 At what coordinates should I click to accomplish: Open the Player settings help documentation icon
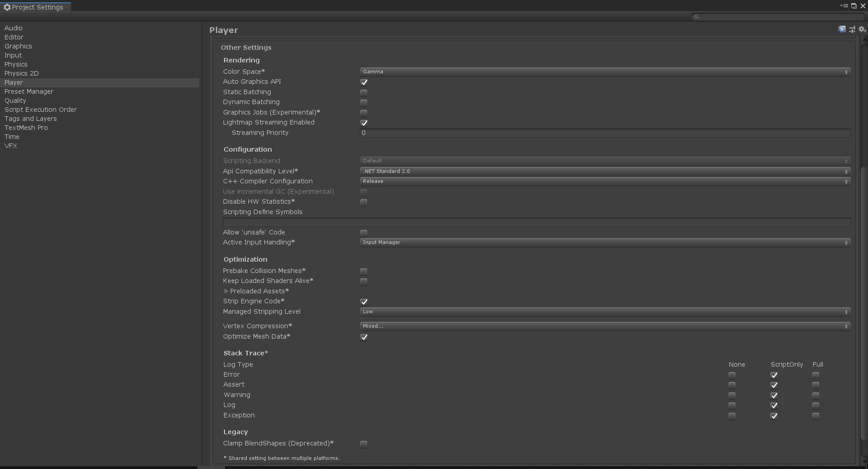[x=842, y=29]
